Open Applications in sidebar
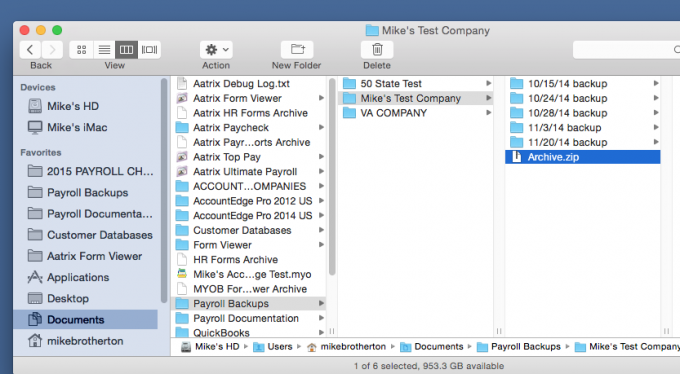 pos(68,278)
